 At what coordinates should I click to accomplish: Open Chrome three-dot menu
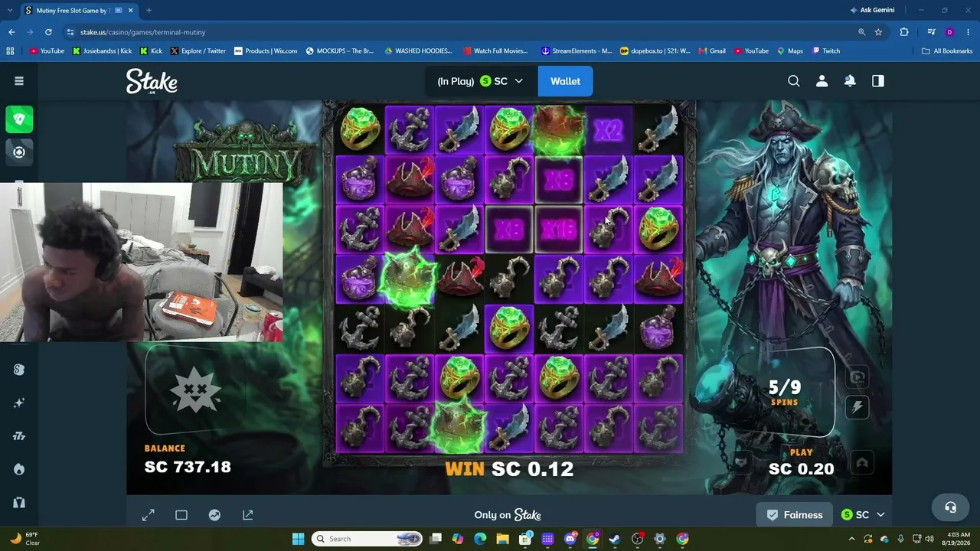tap(968, 32)
